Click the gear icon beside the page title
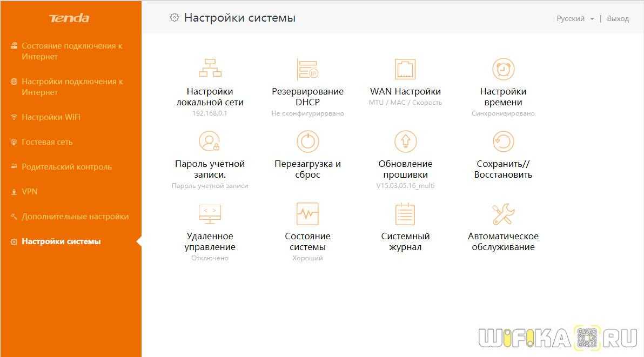The width and height of the screenshot is (644, 357). (175, 17)
